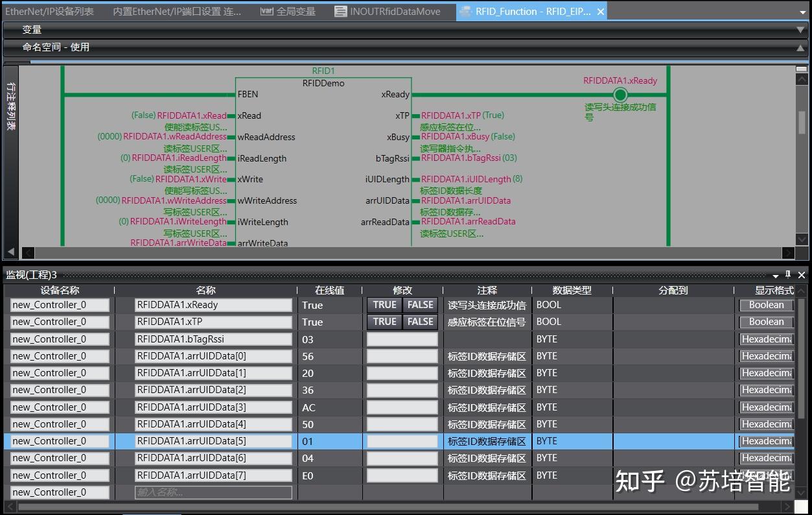The image size is (812, 515).
Task: Click the modify field for bTagRssi
Action: pos(402,339)
